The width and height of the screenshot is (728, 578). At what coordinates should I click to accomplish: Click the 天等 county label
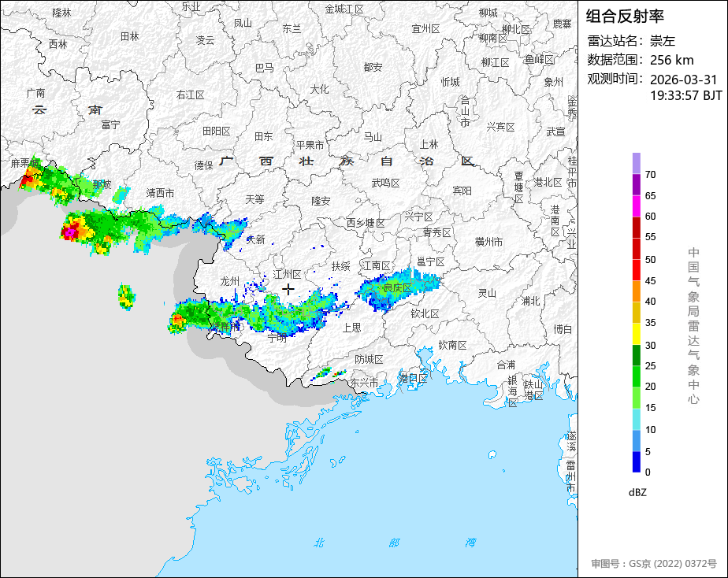[x=254, y=199]
